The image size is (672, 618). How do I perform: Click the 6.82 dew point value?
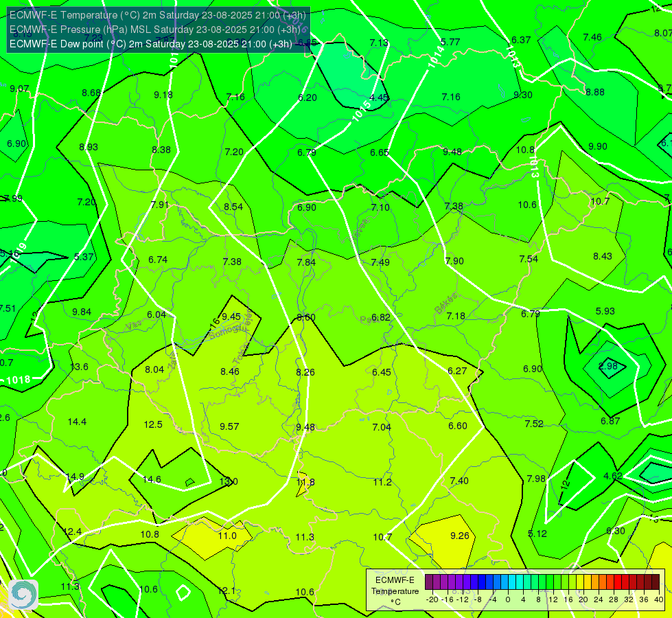(x=380, y=317)
